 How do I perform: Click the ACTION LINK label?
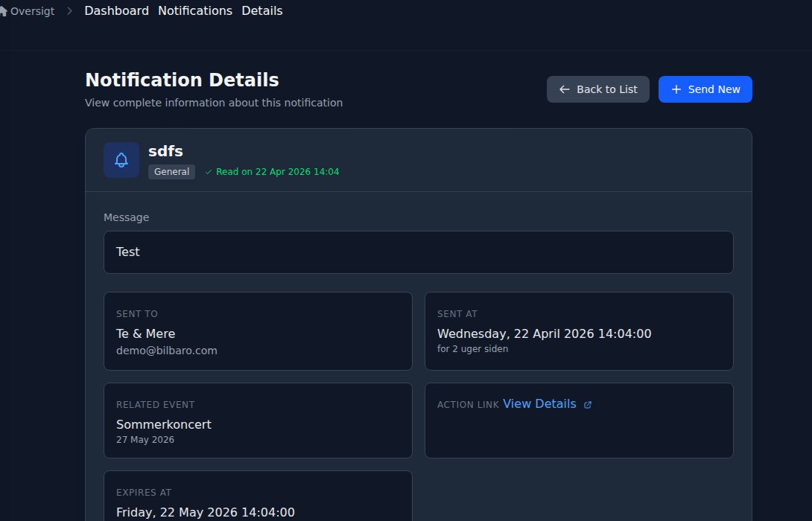point(468,405)
